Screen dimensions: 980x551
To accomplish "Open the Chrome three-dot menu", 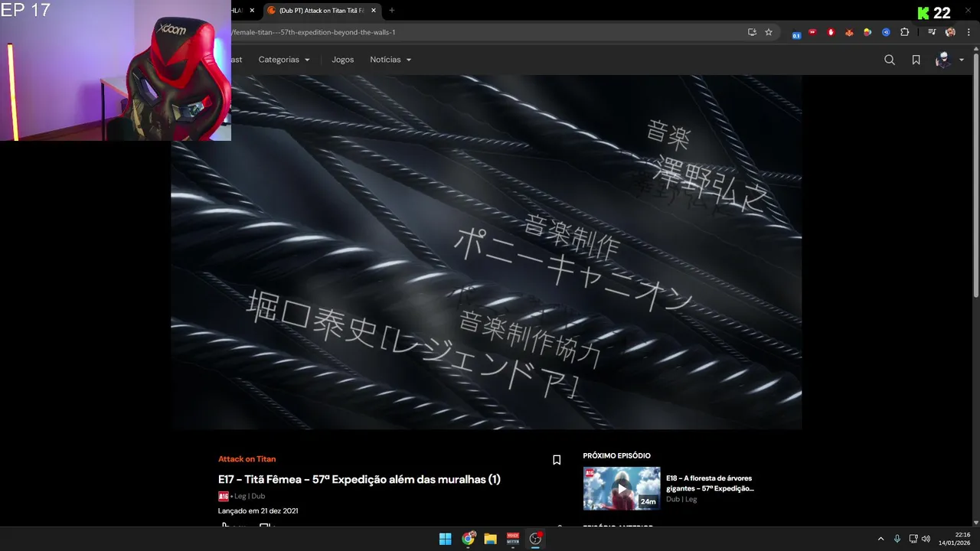I will click(969, 32).
